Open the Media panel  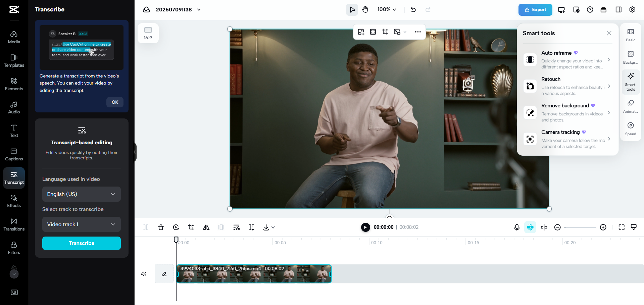[x=14, y=37]
